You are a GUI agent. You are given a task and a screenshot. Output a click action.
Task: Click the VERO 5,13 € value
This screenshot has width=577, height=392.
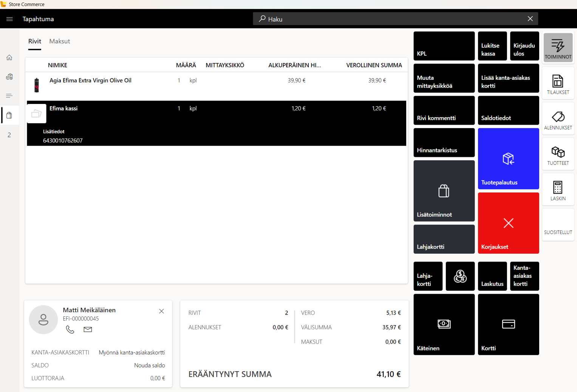[x=393, y=313]
